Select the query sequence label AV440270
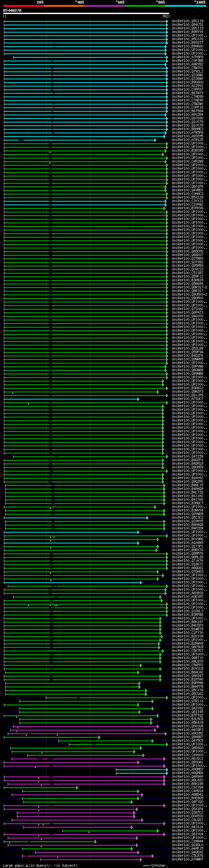The height and width of the screenshot is (868, 209). 12,10
